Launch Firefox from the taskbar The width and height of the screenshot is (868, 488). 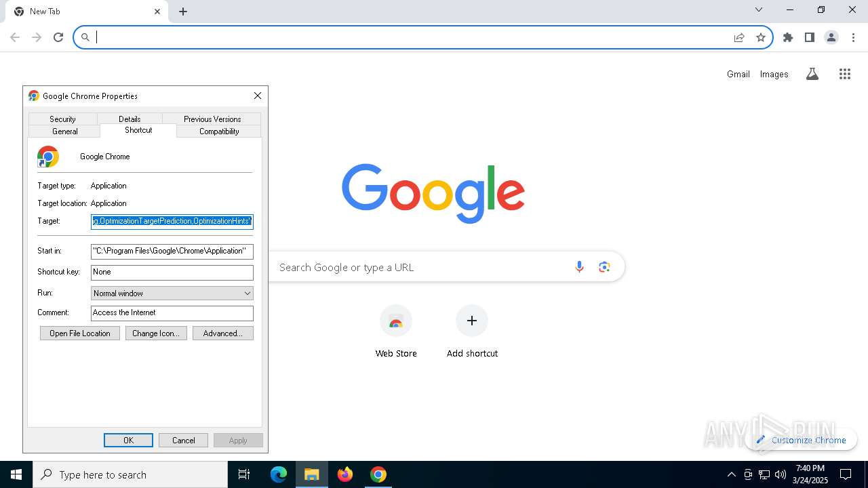pyautogui.click(x=345, y=474)
